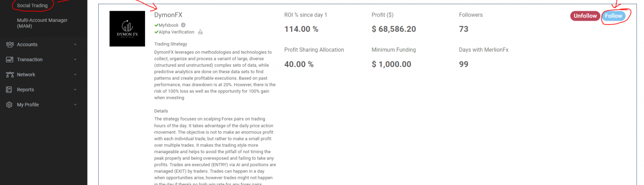Expand the My Profile menu chevron
Screen dimensions: 644x185
click(x=75, y=105)
